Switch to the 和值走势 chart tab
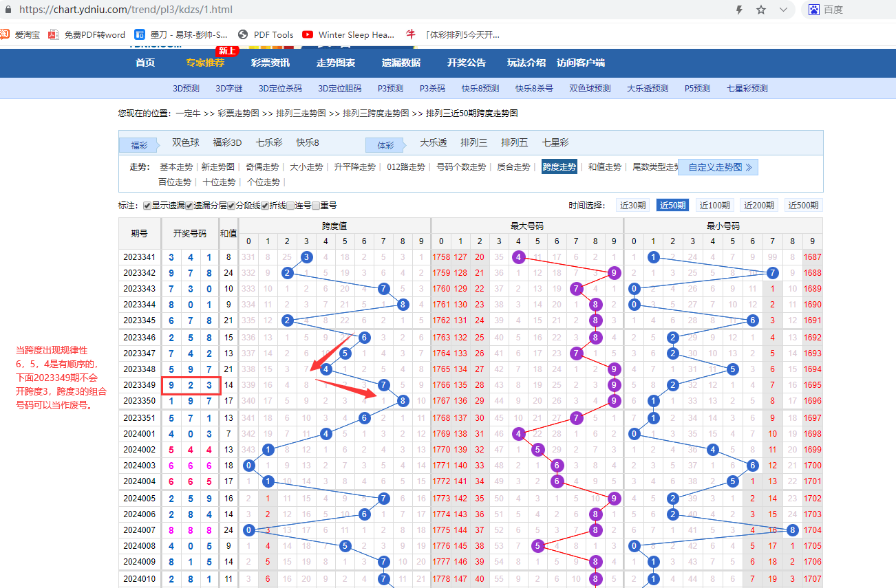896x588 pixels. 604,167
